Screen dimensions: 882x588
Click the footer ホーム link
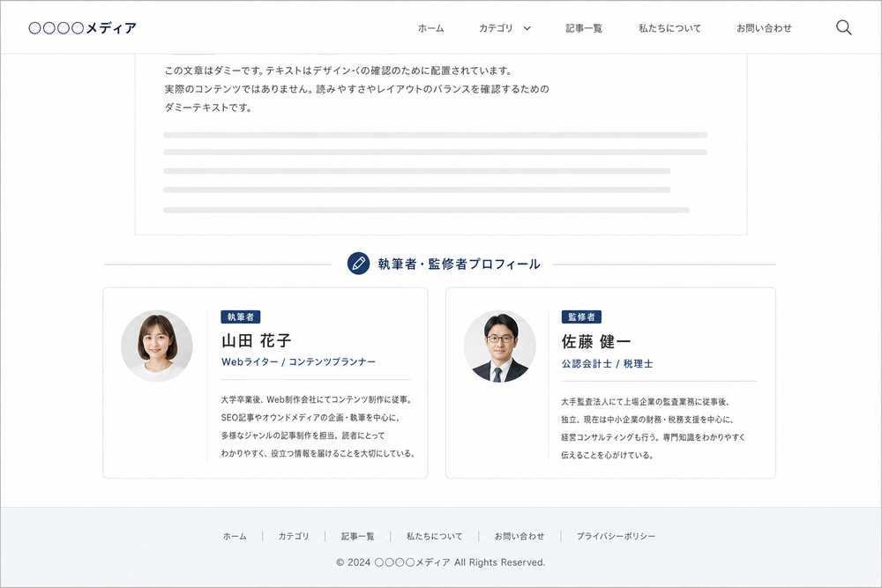tap(235, 536)
